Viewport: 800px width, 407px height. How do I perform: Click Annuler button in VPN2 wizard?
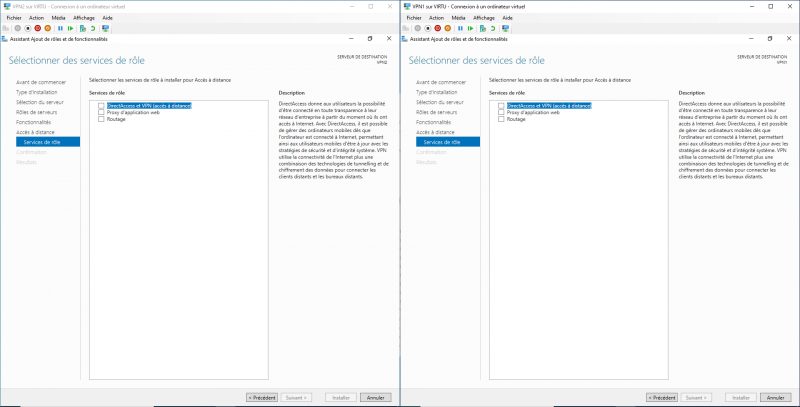376,397
